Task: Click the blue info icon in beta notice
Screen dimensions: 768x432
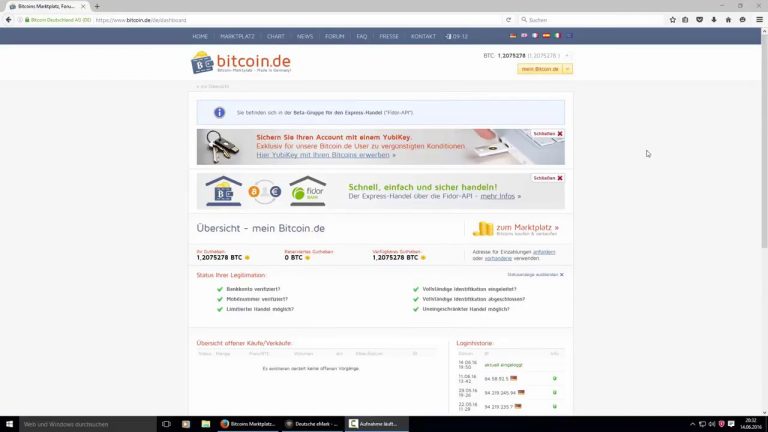Action: pos(219,113)
